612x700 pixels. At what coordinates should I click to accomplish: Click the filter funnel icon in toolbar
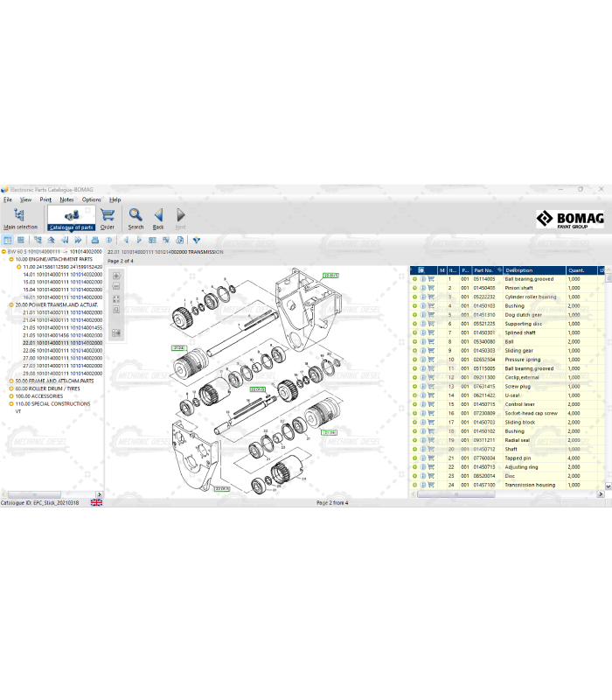pyautogui.click(x=197, y=240)
